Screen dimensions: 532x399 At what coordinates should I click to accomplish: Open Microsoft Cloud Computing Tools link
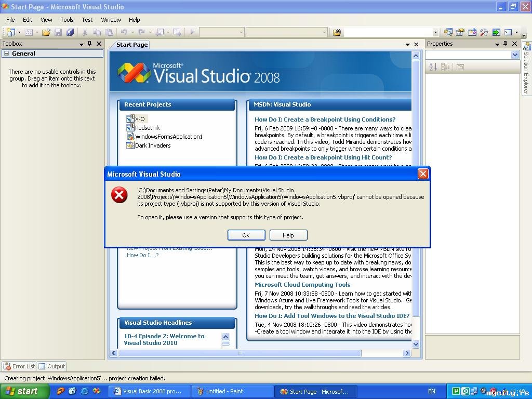(302, 285)
